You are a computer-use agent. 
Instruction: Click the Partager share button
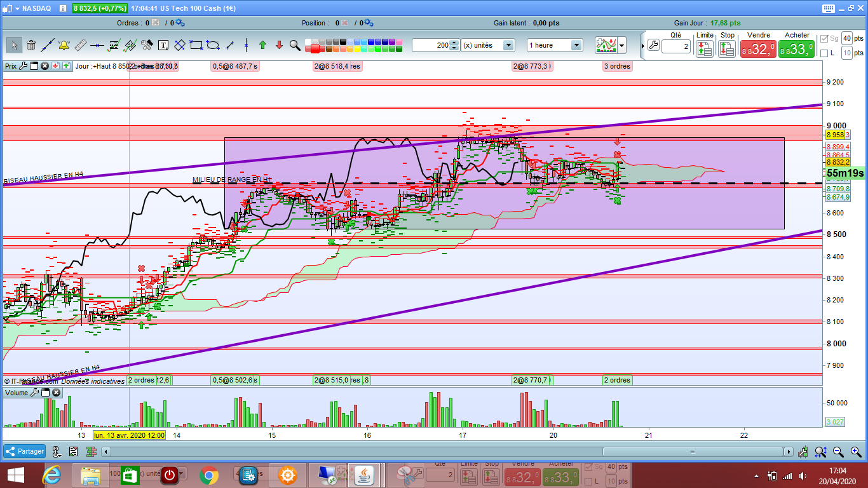click(25, 451)
